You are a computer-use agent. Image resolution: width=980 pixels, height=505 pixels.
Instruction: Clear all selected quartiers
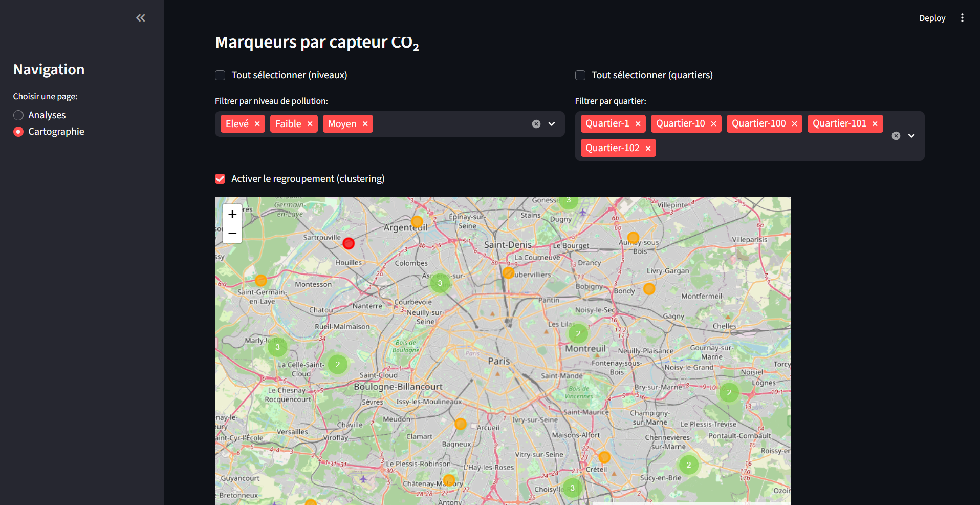click(896, 136)
